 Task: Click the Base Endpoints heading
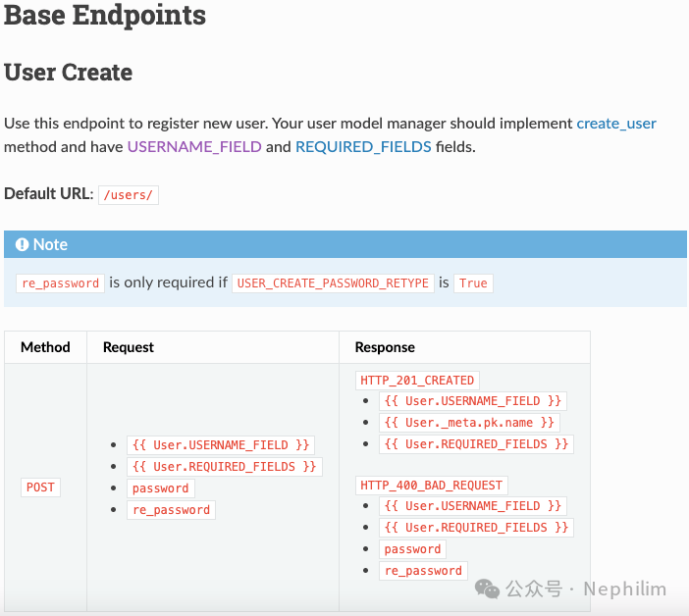pyautogui.click(x=105, y=16)
